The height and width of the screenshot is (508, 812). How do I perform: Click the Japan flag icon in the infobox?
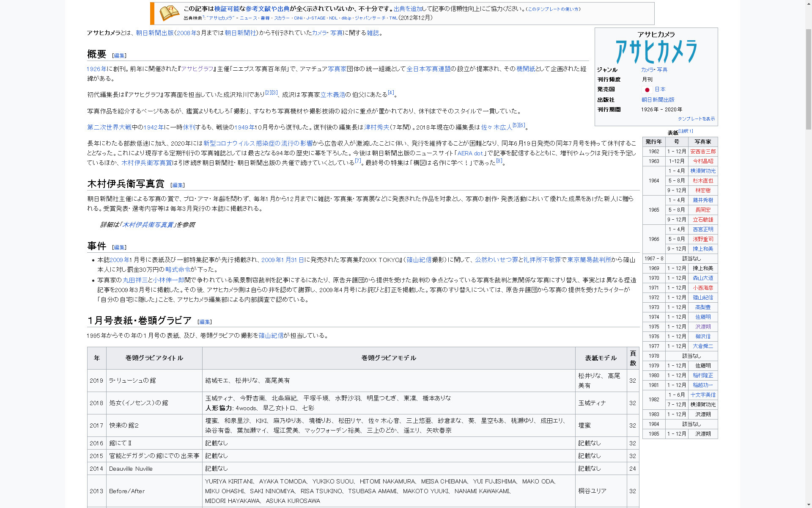point(647,90)
